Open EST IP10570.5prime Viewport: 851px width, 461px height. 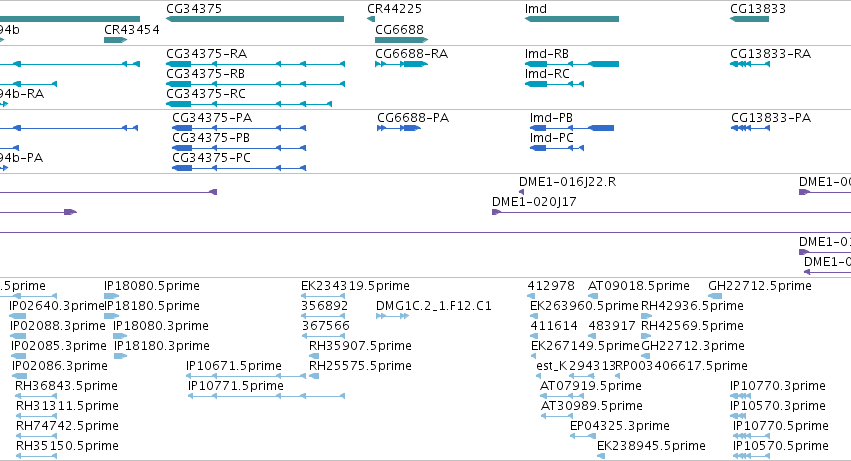(x=751, y=457)
